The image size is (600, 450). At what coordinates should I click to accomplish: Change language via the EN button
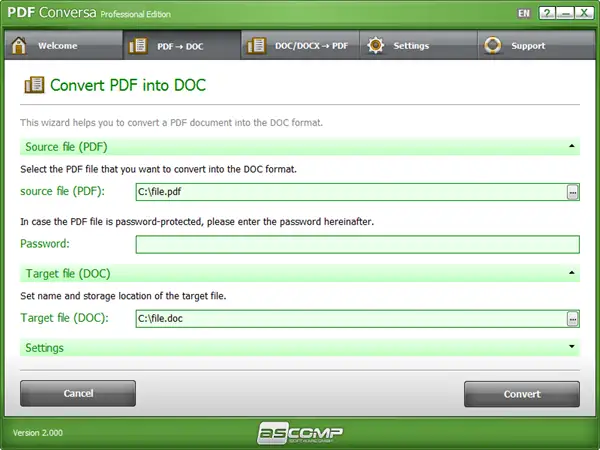click(524, 13)
